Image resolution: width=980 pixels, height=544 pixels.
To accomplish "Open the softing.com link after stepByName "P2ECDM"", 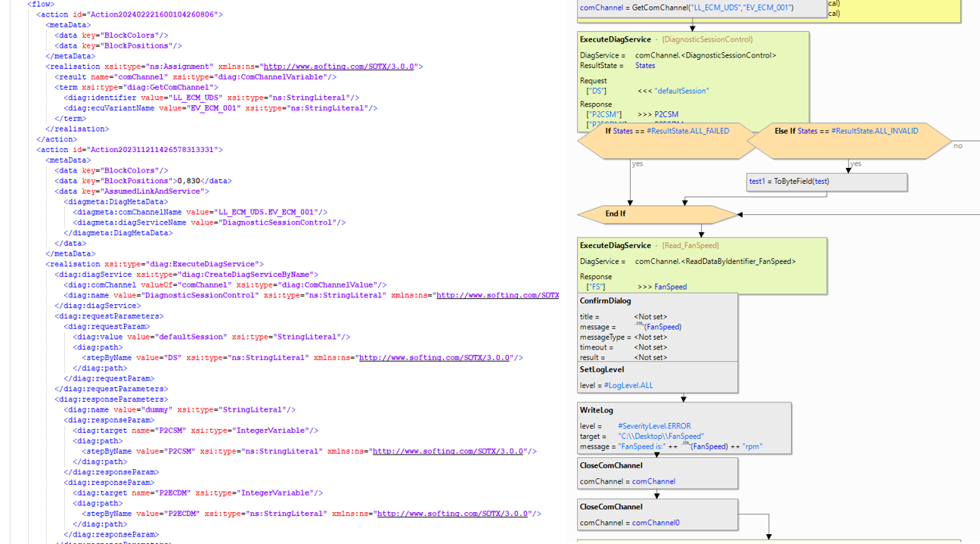I will coord(453,514).
